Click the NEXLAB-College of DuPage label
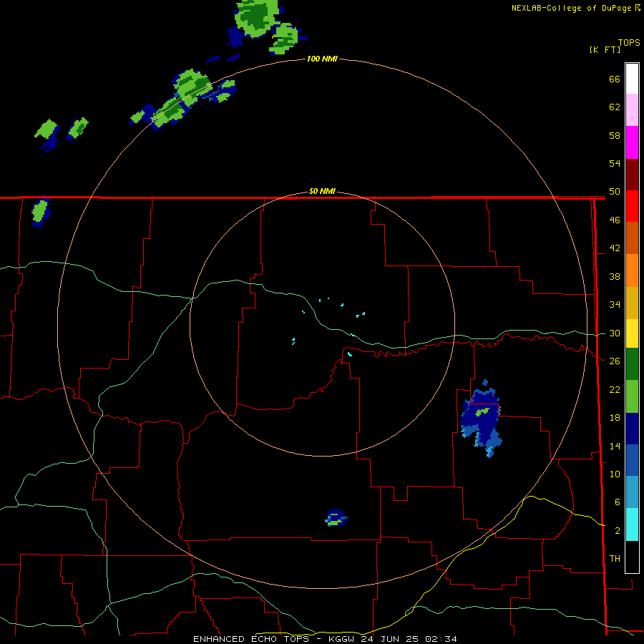The height and width of the screenshot is (644, 644). click(571, 8)
